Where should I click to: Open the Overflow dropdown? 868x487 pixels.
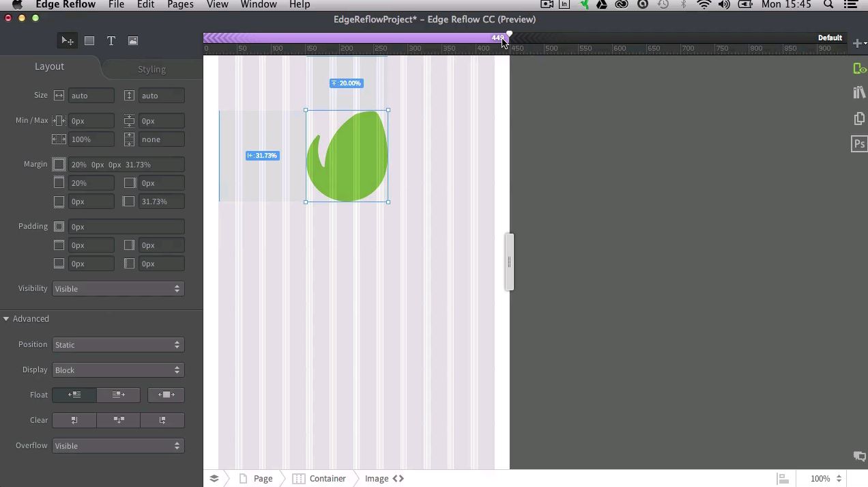pyautogui.click(x=118, y=446)
